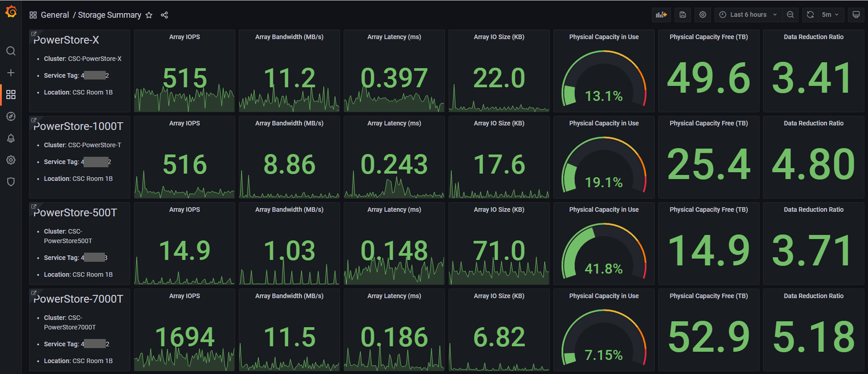Click the Storage Summary dashboard title

(x=109, y=15)
